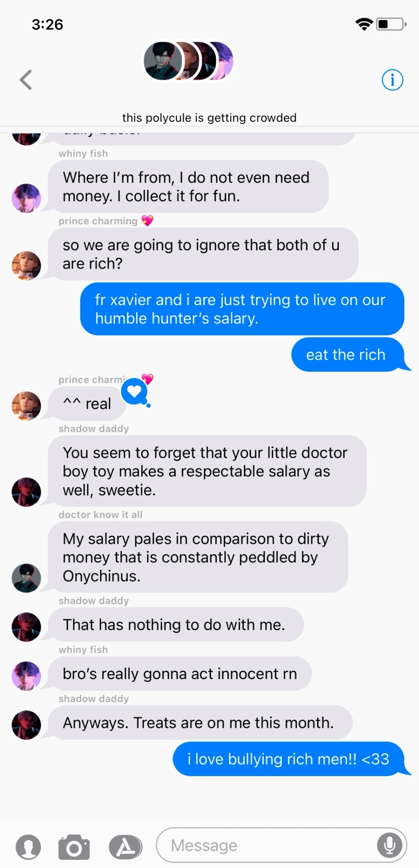The width and height of the screenshot is (419, 868).
Task: Tap the back chevron arrow
Action: click(x=26, y=80)
